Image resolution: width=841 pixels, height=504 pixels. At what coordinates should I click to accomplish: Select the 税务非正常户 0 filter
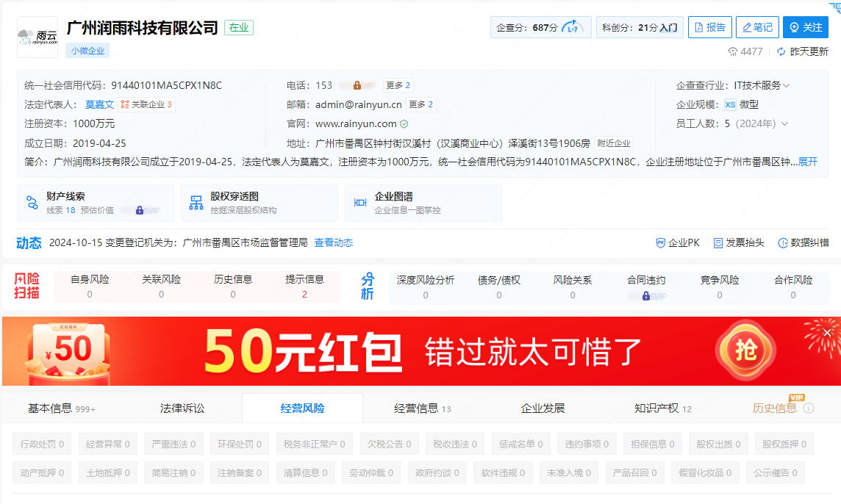315,444
